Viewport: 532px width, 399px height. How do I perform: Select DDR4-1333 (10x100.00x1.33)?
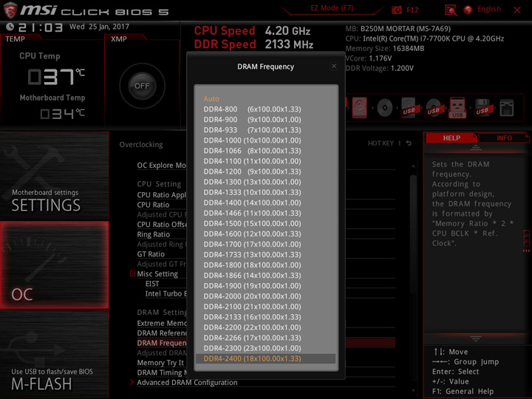pos(252,192)
